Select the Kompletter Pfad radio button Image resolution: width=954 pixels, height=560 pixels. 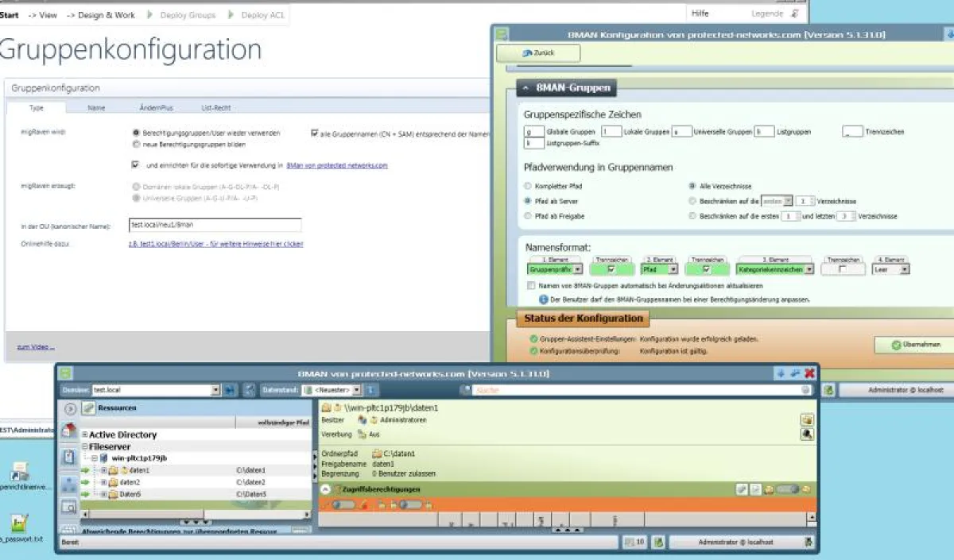point(529,185)
